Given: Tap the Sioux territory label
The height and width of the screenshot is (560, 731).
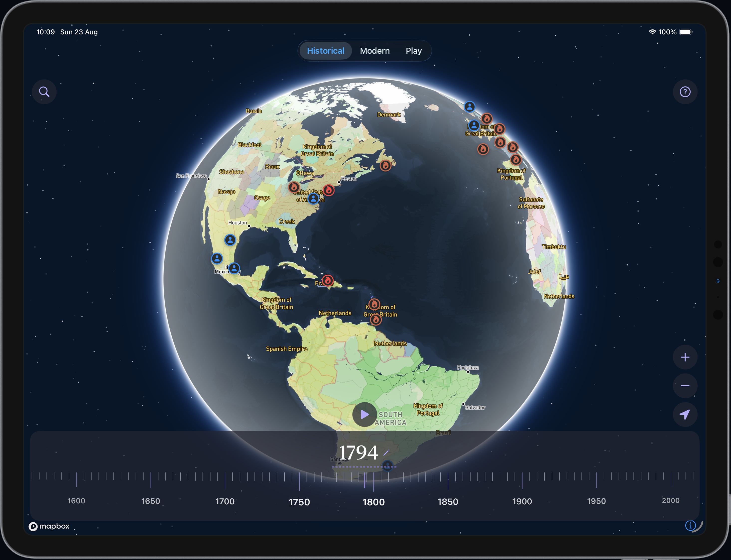Looking at the screenshot, I should click(x=272, y=167).
